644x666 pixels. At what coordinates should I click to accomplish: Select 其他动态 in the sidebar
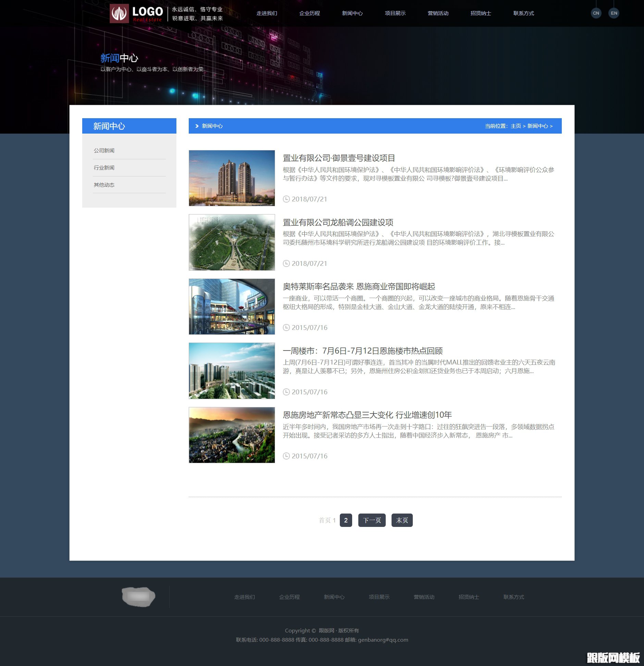click(104, 185)
